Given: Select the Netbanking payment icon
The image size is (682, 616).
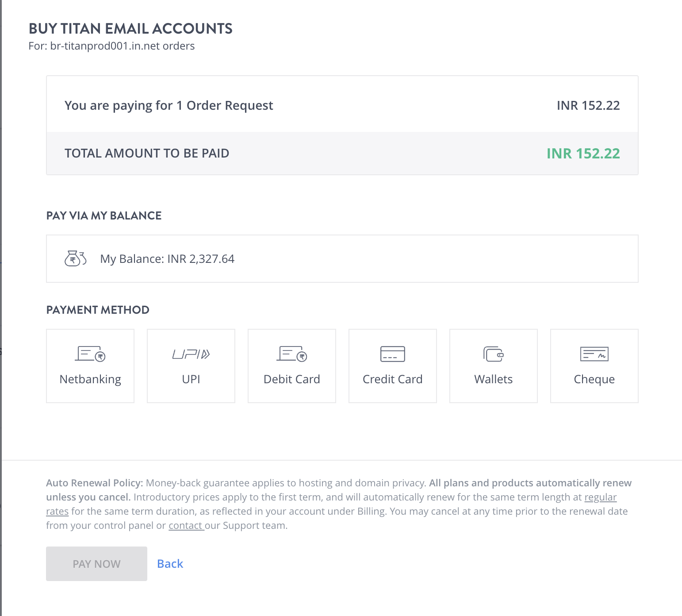Looking at the screenshot, I should coord(90,354).
